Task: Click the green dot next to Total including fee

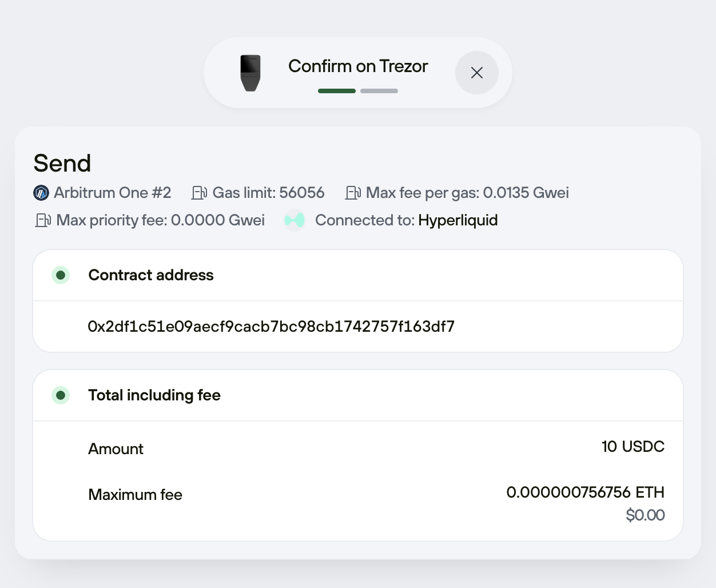Action: pyautogui.click(x=61, y=395)
